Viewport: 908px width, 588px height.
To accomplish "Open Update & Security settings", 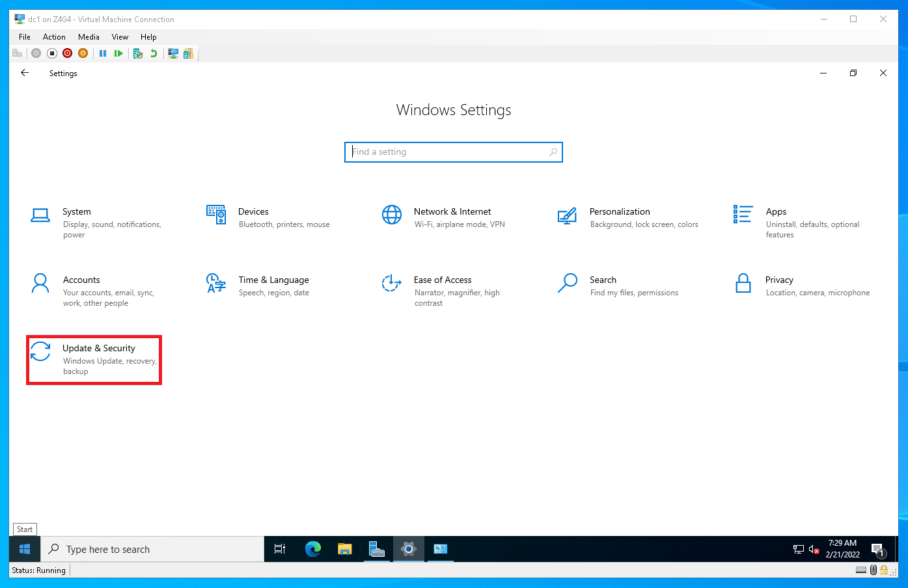I will click(x=94, y=360).
